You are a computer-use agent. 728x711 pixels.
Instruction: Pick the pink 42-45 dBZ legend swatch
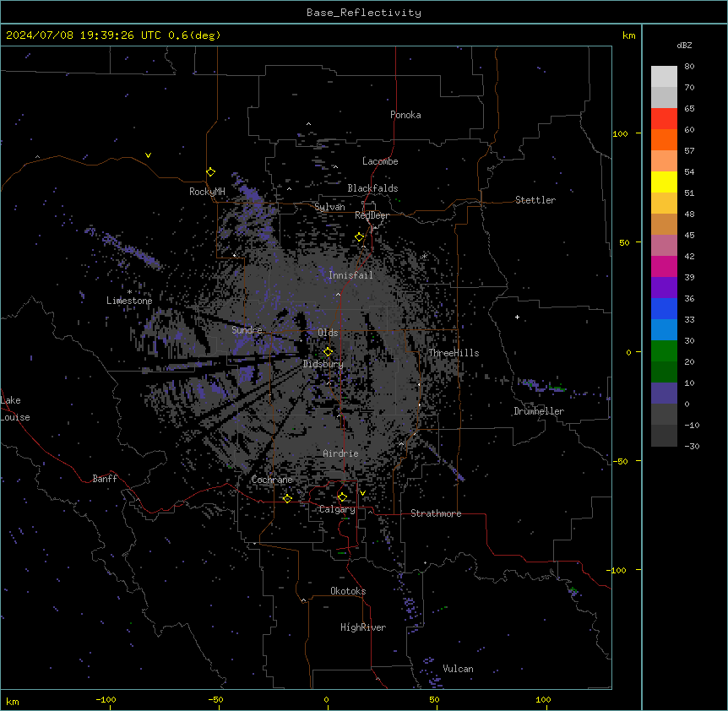pyautogui.click(x=664, y=246)
